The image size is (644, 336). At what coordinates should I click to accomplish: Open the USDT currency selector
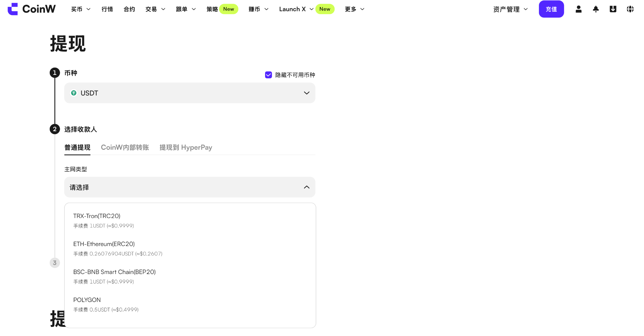(x=190, y=93)
